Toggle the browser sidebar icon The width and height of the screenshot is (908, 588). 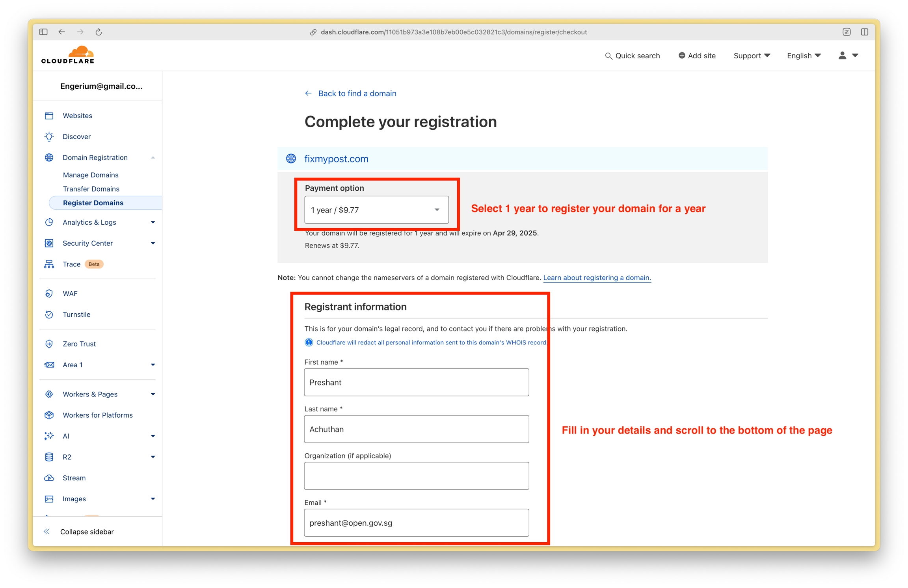click(43, 32)
